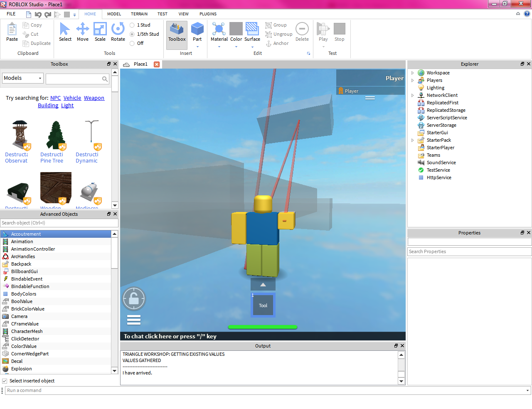
Task: Switch to the MODEL tab
Action: [x=114, y=14]
